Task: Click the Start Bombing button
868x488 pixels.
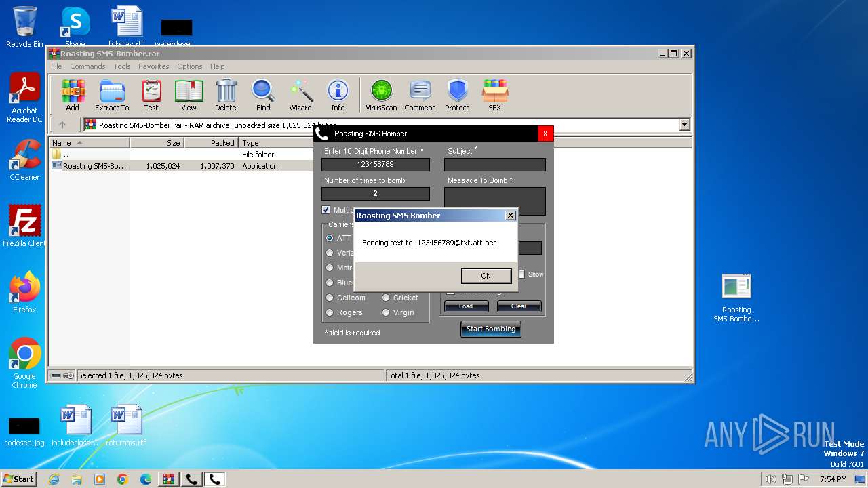Action: pos(491,329)
